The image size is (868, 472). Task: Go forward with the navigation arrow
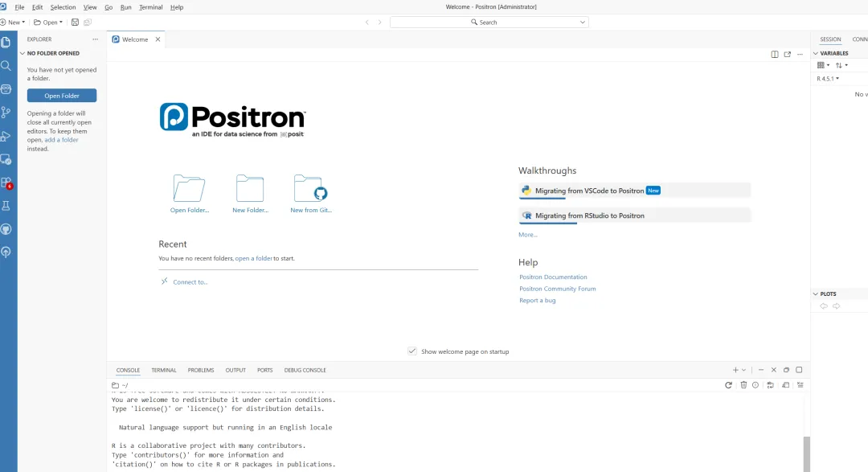click(379, 23)
